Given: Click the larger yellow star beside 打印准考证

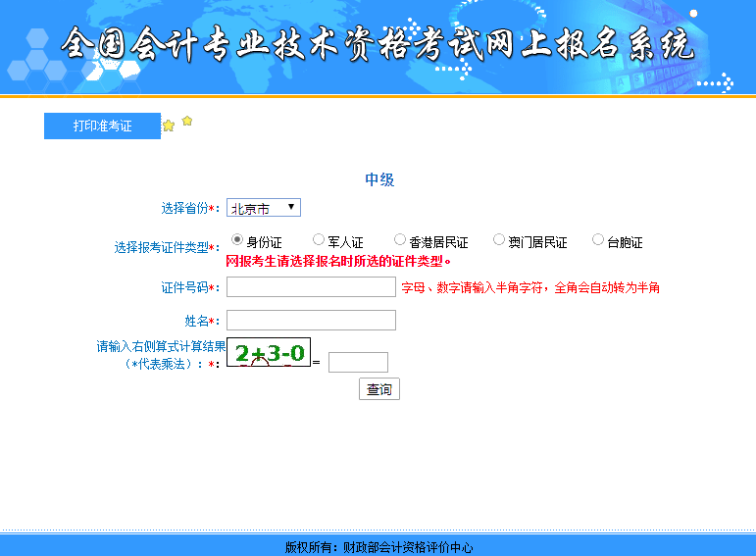Looking at the screenshot, I should [x=169, y=126].
